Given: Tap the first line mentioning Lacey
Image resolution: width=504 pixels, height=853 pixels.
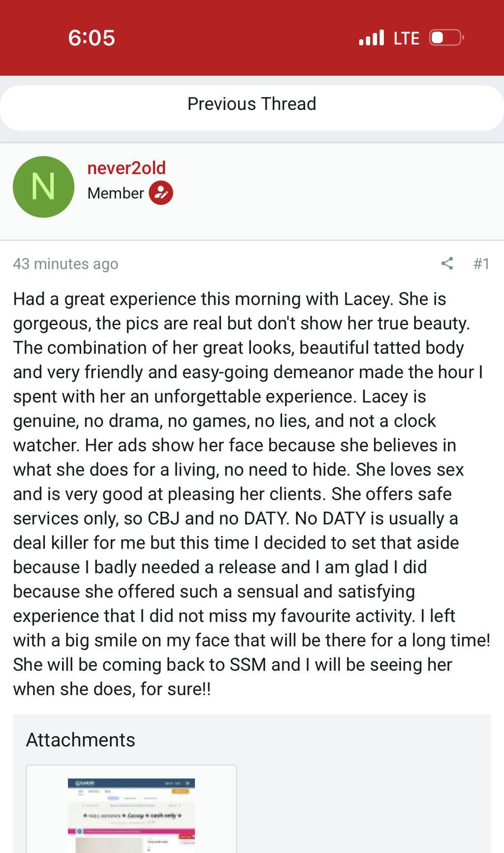Looking at the screenshot, I should point(229,299).
